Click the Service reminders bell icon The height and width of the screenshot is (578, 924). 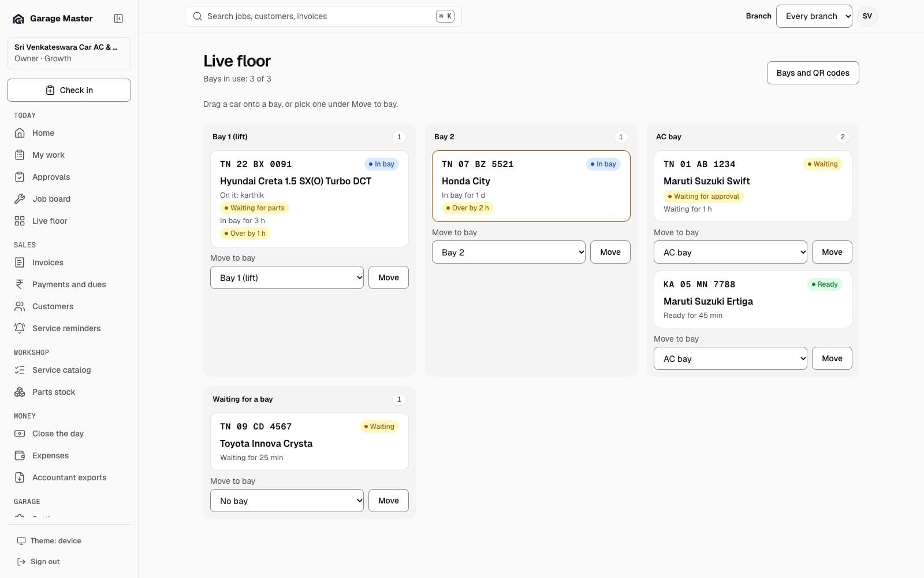pos(20,328)
